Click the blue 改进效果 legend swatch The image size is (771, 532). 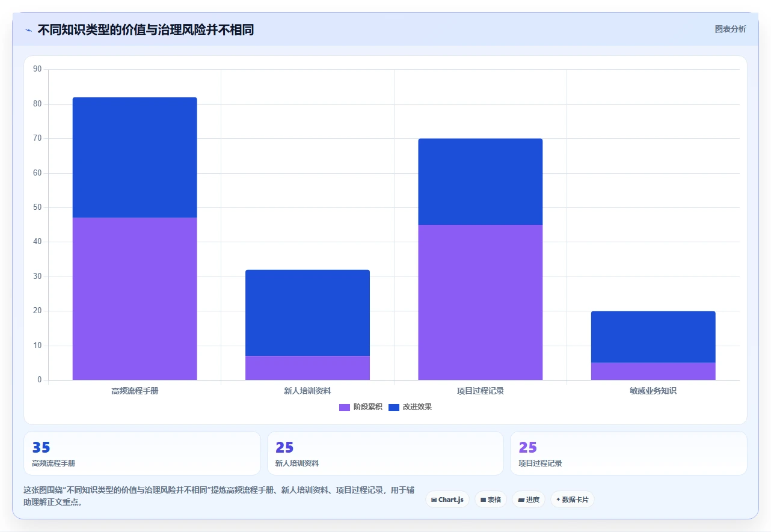pyautogui.click(x=394, y=408)
